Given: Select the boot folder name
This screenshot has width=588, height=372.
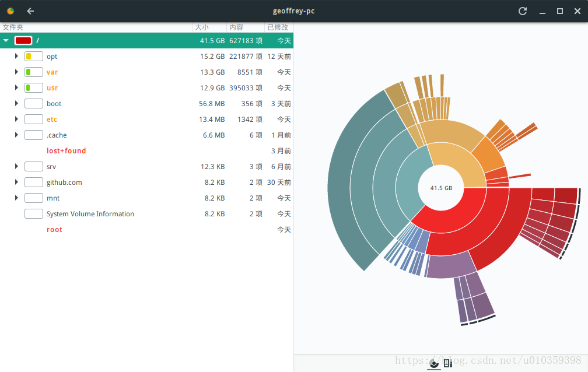Looking at the screenshot, I should tap(54, 104).
